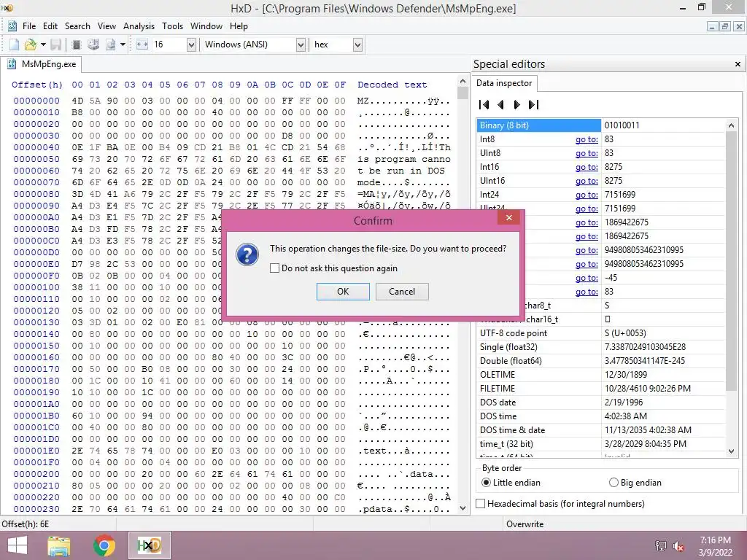Click the grayed Save disk icon
The height and width of the screenshot is (560, 747).
55,44
